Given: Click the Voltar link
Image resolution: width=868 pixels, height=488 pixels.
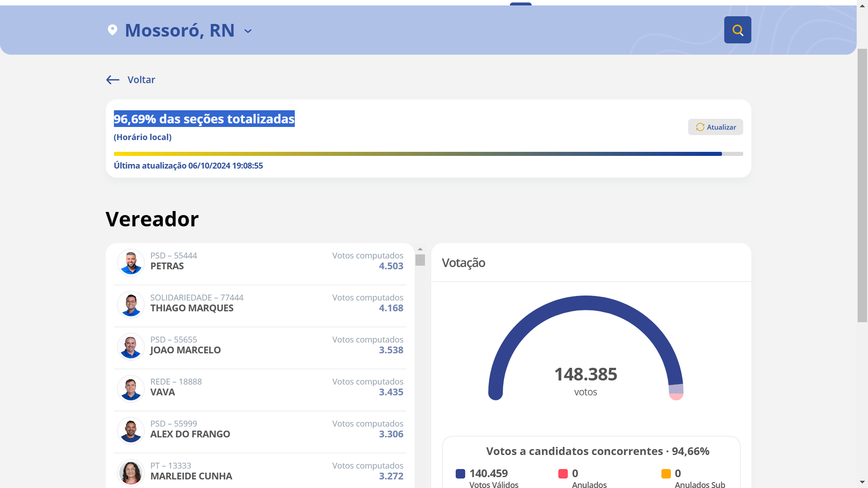Looking at the screenshot, I should pyautogui.click(x=141, y=80).
